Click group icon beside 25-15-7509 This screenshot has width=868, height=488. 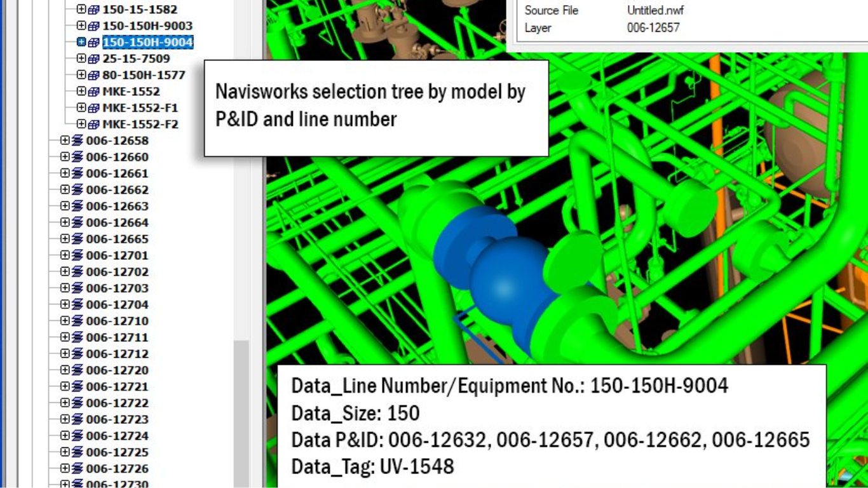[93, 58]
